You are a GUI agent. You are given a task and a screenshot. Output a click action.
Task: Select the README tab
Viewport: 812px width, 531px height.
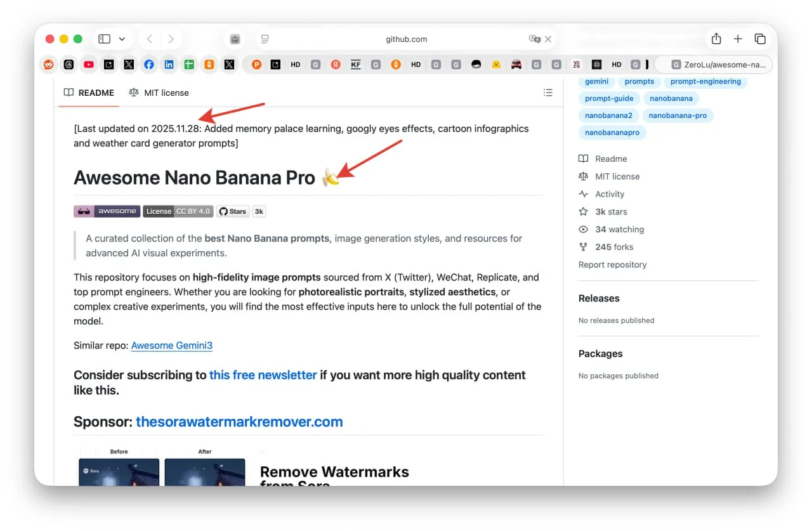pos(89,93)
